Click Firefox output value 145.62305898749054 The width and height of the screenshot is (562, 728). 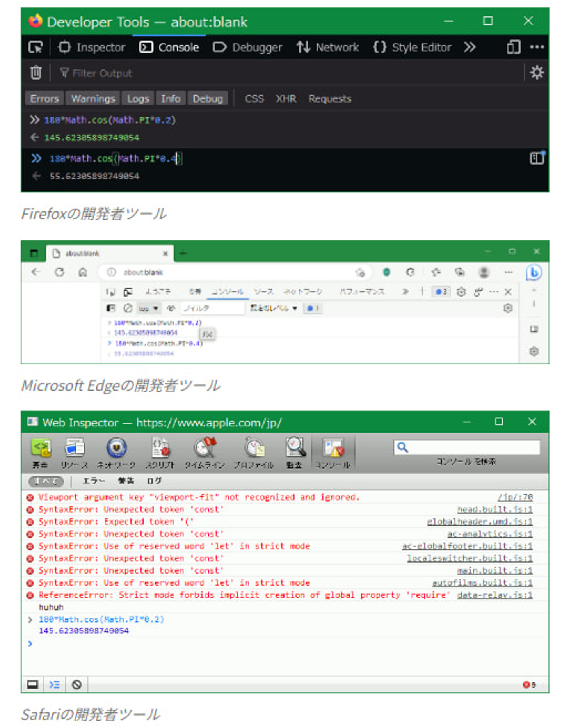(x=92, y=137)
